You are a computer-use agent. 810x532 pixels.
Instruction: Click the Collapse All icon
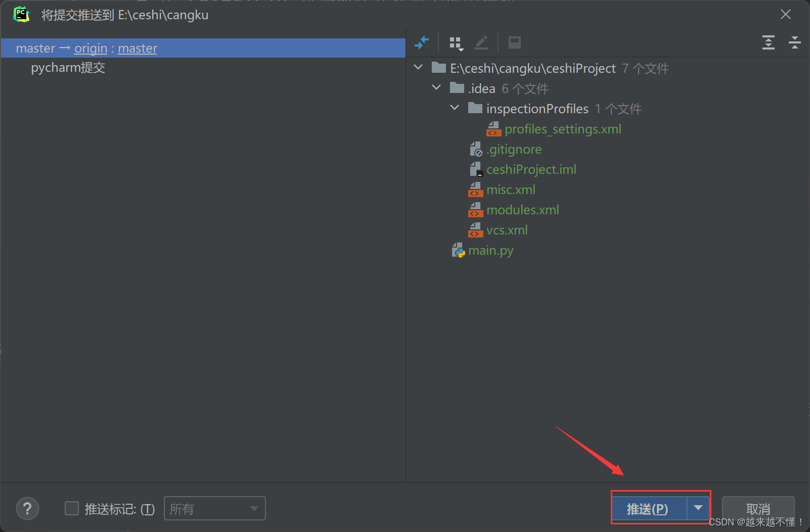pos(795,43)
